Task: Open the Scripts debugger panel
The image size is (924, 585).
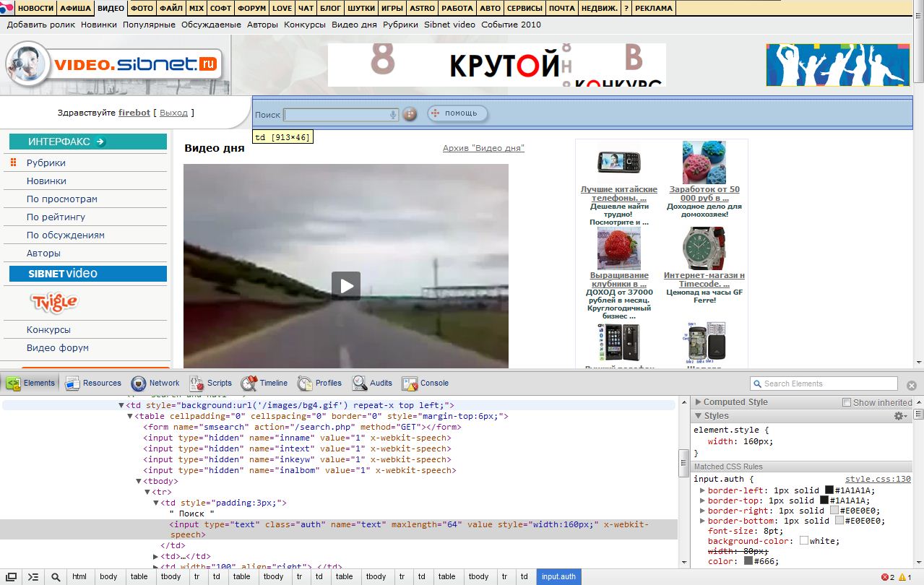Action: coord(211,383)
